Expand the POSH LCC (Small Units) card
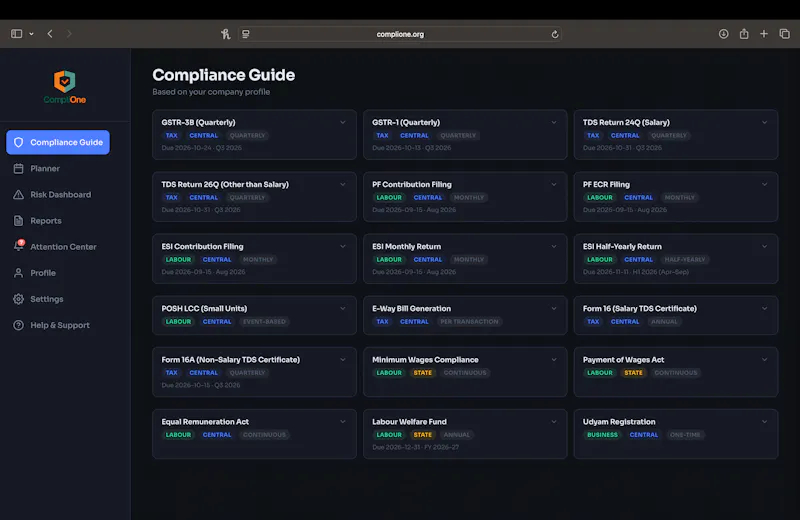This screenshot has width=800, height=520. tap(343, 308)
